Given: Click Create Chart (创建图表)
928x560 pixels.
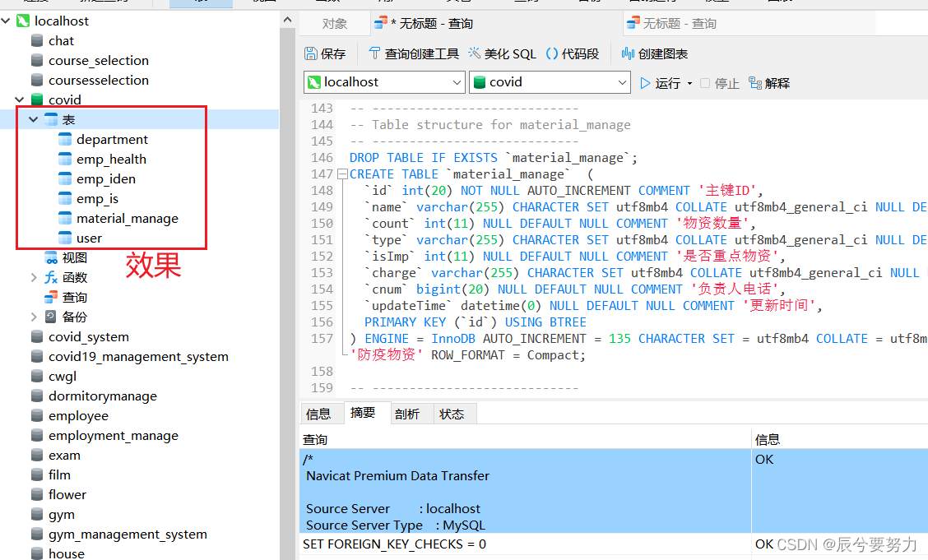Looking at the screenshot, I should [655, 53].
